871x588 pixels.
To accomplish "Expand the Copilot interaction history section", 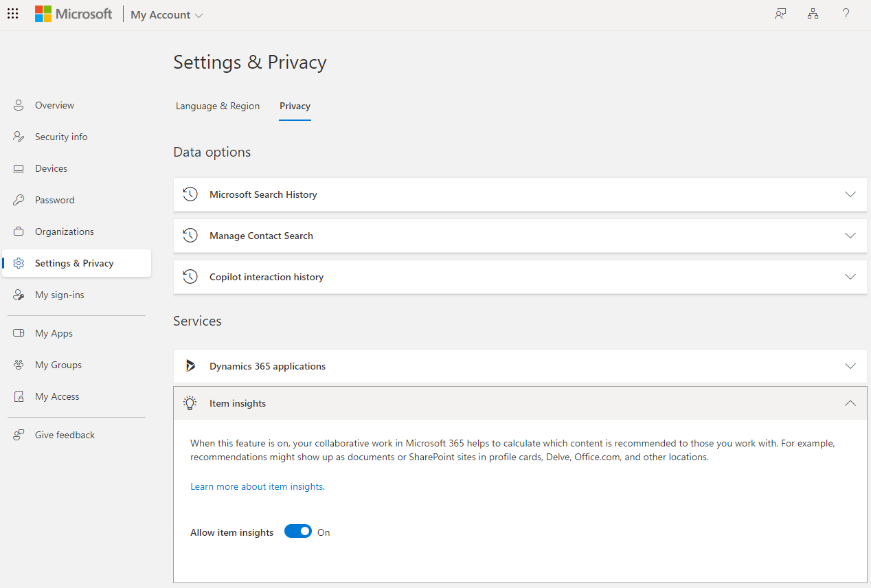I will coord(850,277).
